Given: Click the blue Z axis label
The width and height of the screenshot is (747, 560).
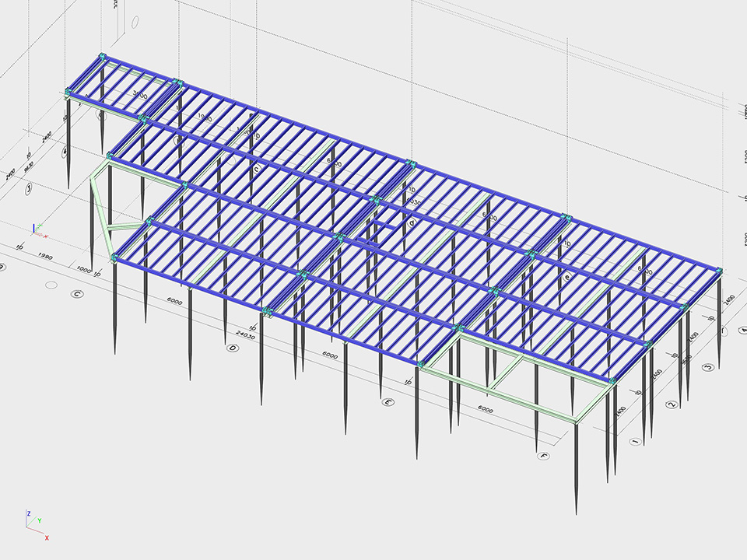Looking at the screenshot, I should pos(28,513).
